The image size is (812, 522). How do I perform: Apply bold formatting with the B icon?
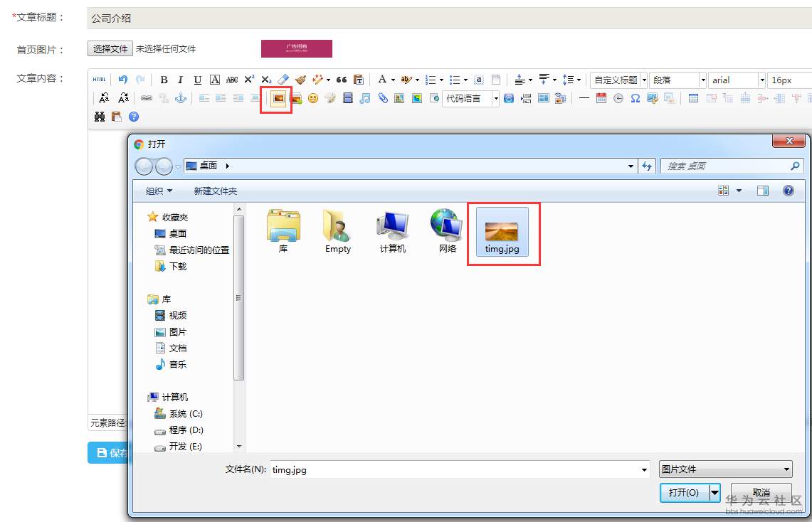click(164, 80)
